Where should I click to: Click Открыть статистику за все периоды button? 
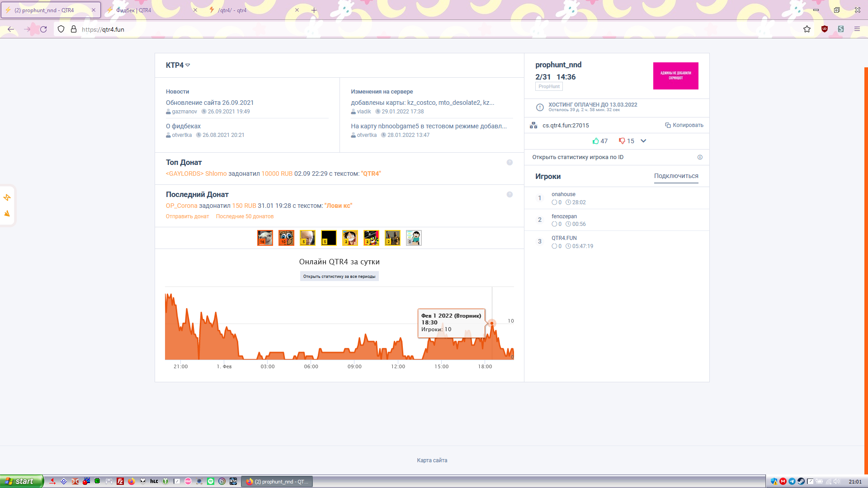[x=339, y=277]
